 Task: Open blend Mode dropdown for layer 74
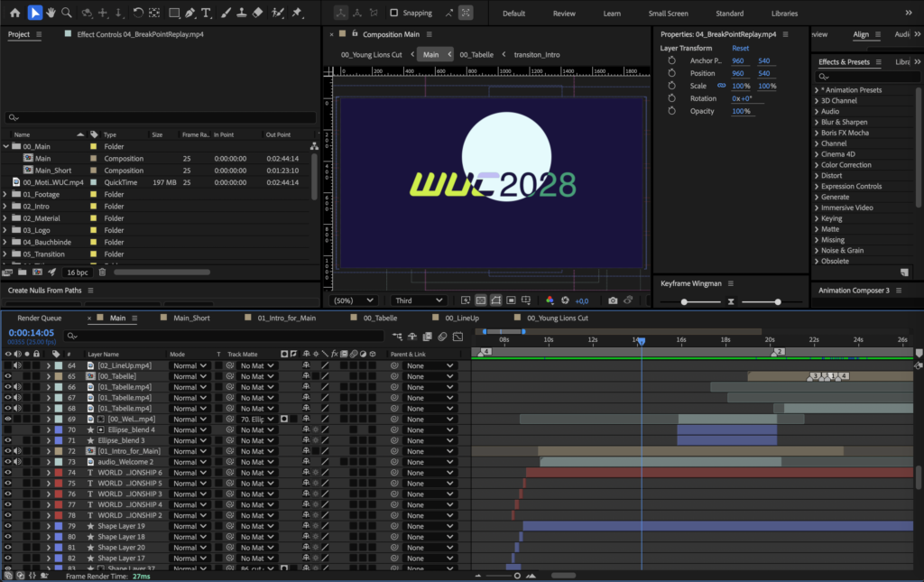[189, 473]
